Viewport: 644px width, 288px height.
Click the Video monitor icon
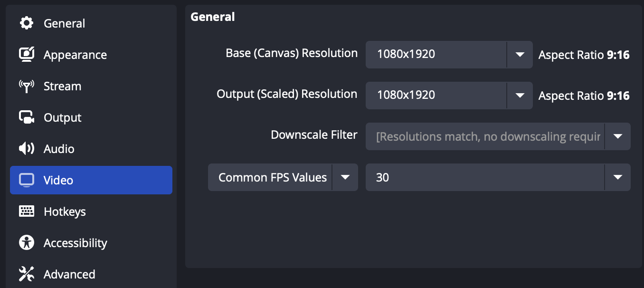[x=27, y=180]
